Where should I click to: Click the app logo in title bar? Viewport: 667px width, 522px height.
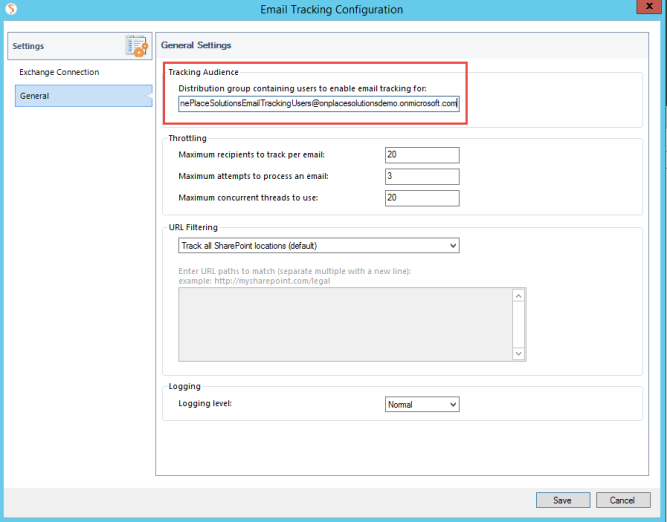(10, 10)
